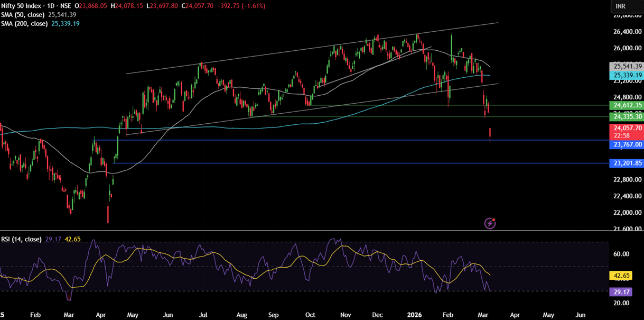Open the INR currency selector
This screenshot has width=644, height=320.
621,6
